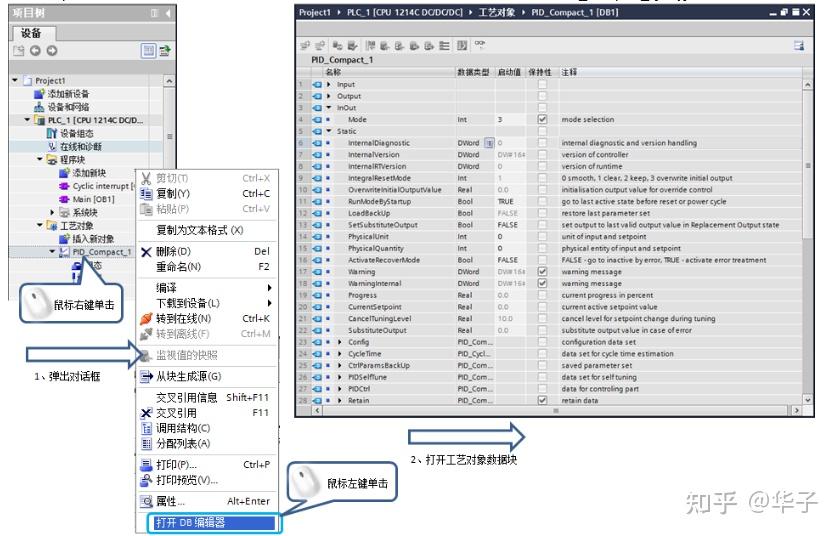
Task: Collapse the Project1 node in project tree
Action: tap(15, 80)
